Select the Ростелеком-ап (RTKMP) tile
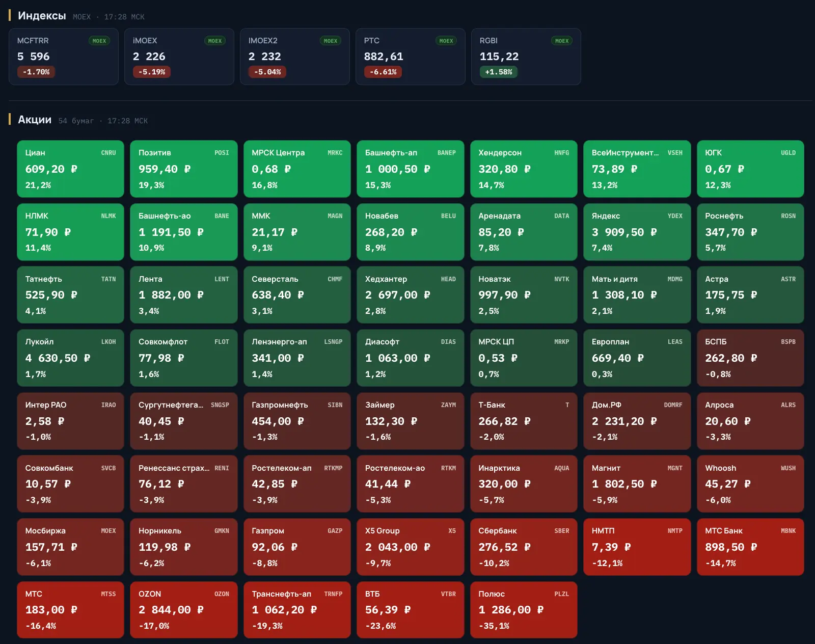 pos(297,484)
